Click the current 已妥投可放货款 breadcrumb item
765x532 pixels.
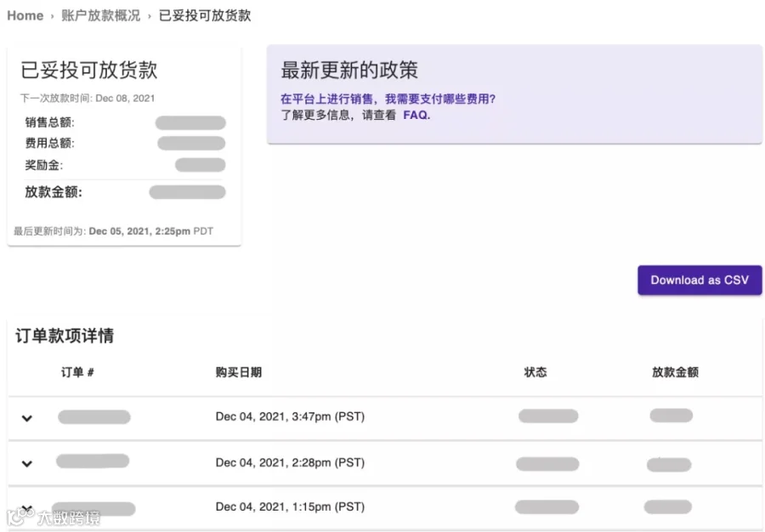[x=205, y=15]
